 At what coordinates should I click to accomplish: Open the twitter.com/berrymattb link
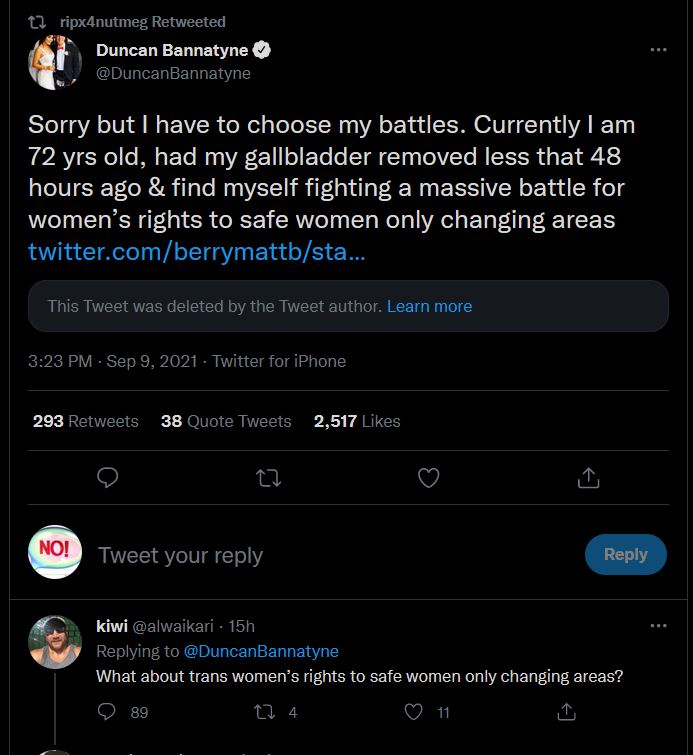[196, 249]
